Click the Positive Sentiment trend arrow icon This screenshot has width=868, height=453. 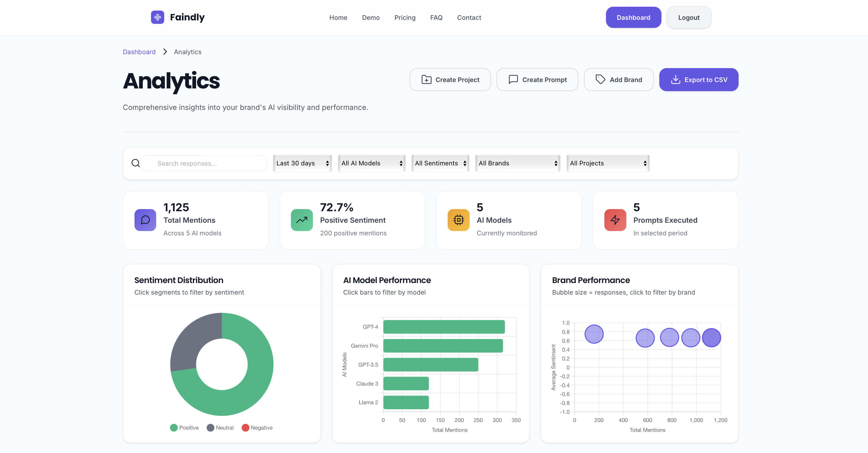click(x=302, y=220)
